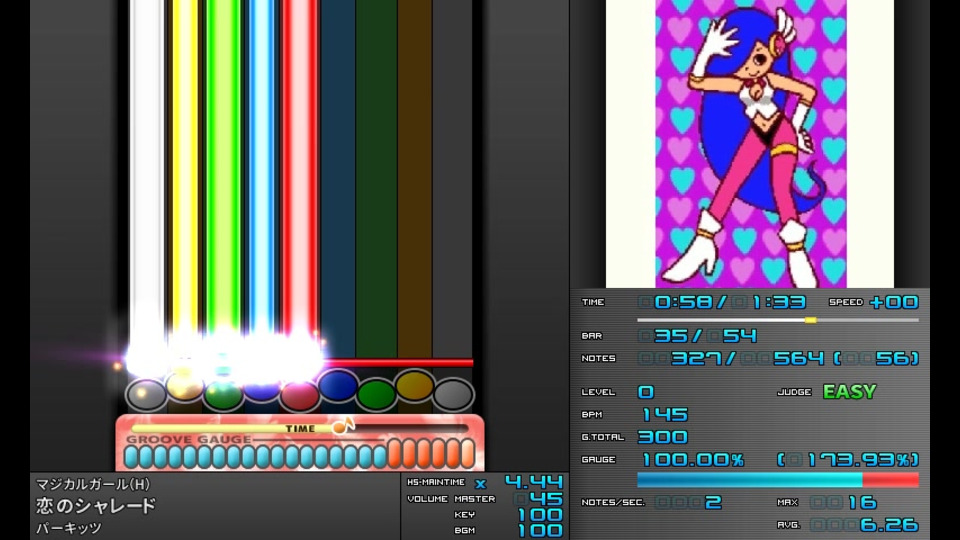This screenshot has width=960, height=540.
Task: Click the VOLUME MASTER value 45
Action: click(547, 498)
